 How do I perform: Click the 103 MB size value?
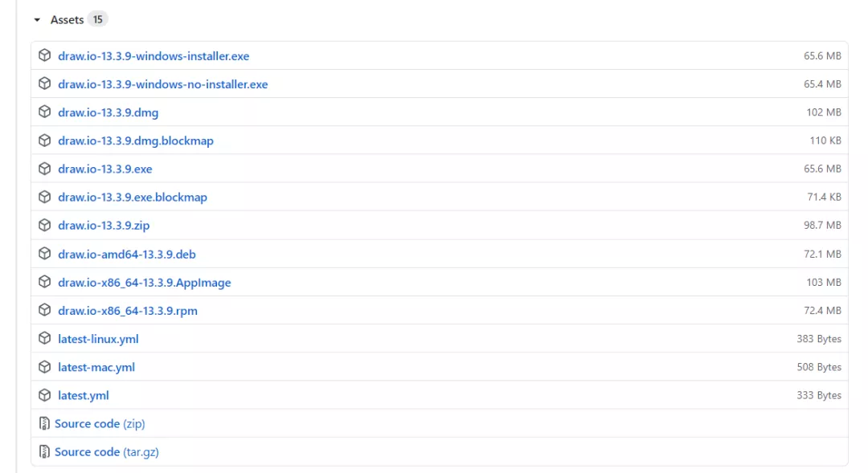[824, 282]
